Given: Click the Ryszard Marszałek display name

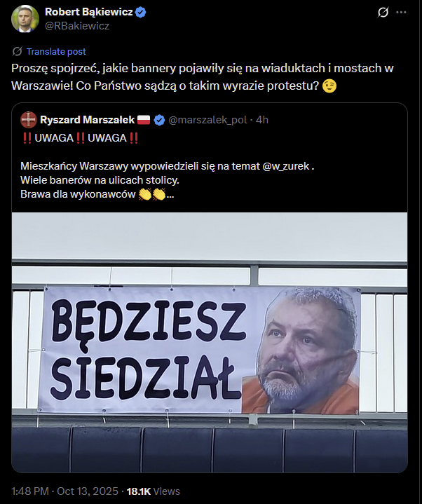Looking at the screenshot, I should pos(87,120).
